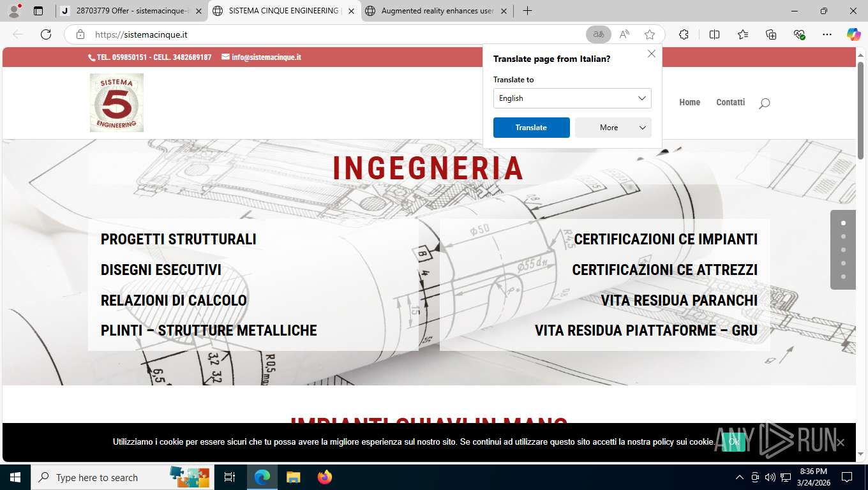Click CERTIFICAZIONI CE ATTREZZI text
Image resolution: width=868 pixels, height=490 pixels.
[x=664, y=270]
